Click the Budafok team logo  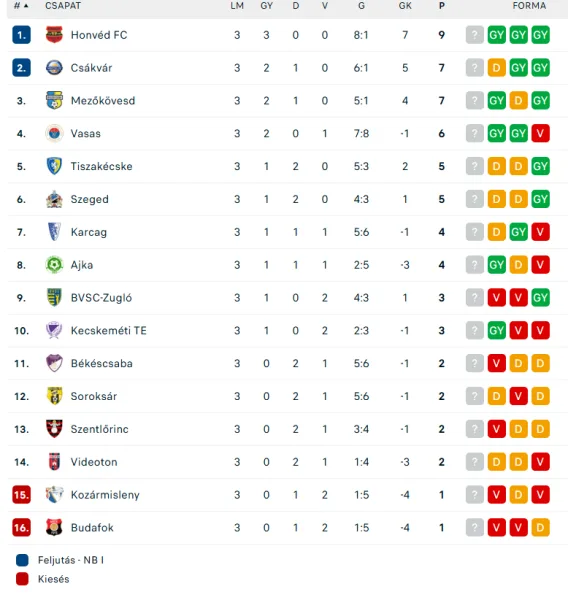point(54,528)
